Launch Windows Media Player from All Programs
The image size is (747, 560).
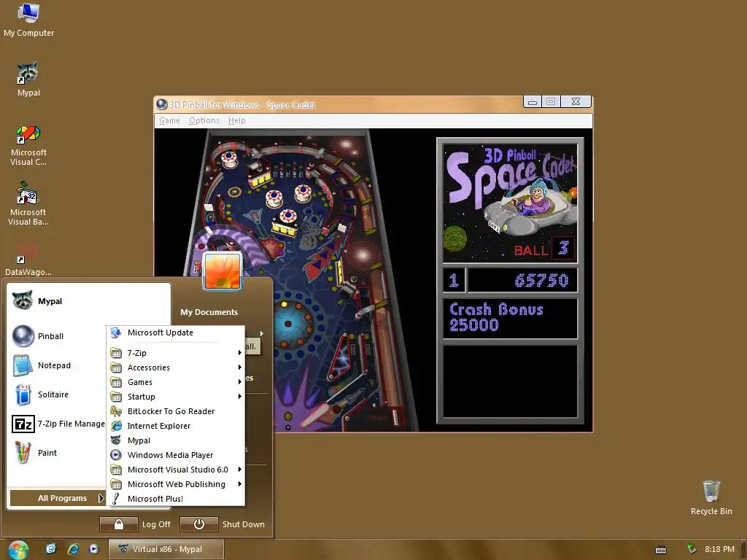click(x=176, y=455)
